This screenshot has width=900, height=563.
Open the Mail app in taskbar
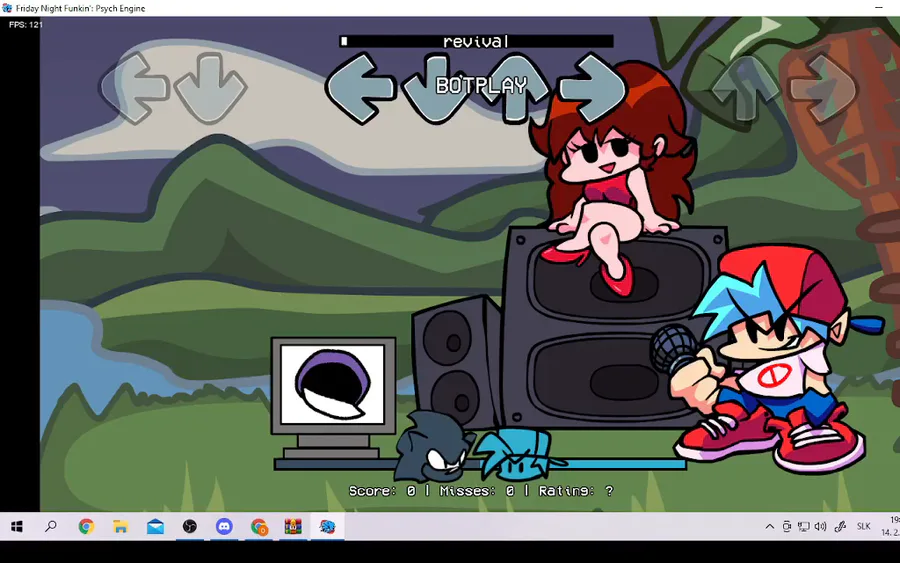point(155,526)
